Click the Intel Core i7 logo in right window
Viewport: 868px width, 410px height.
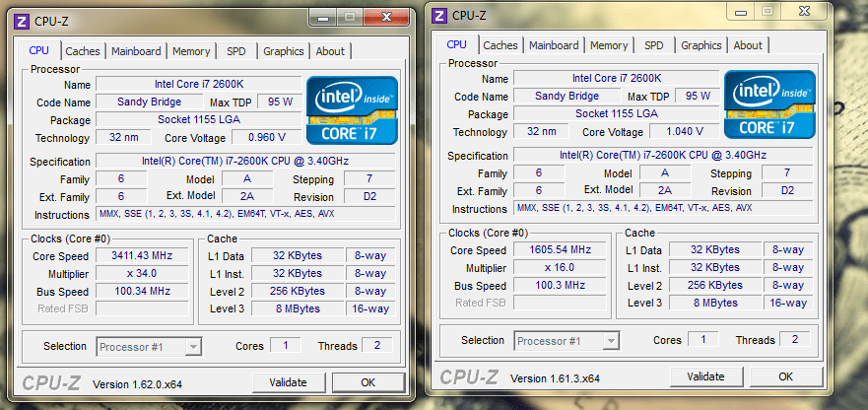[x=770, y=104]
